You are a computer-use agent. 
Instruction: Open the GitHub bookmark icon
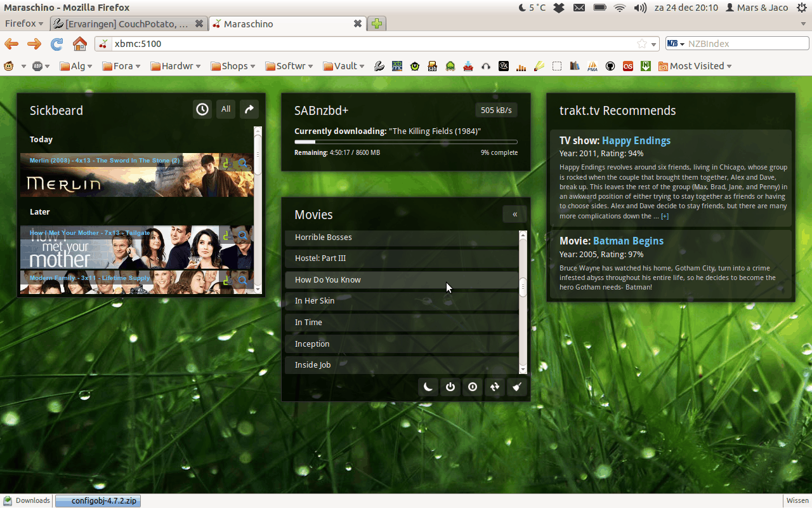[610, 66]
